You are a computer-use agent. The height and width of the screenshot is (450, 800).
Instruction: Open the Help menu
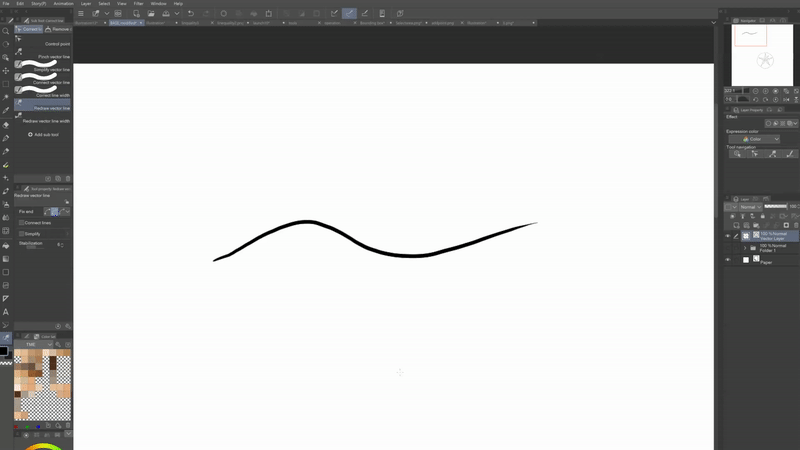[178, 4]
